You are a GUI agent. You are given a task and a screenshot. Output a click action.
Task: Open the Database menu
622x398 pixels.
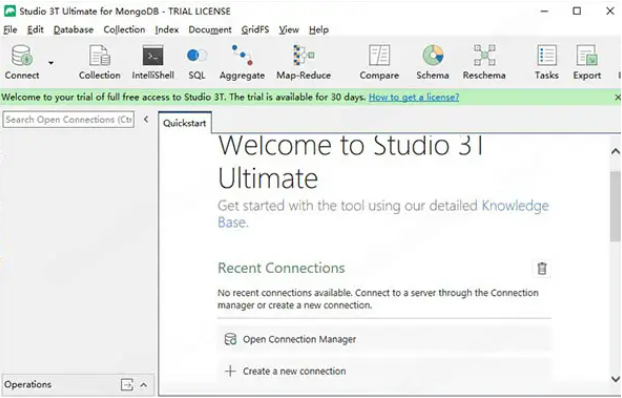[x=73, y=30]
